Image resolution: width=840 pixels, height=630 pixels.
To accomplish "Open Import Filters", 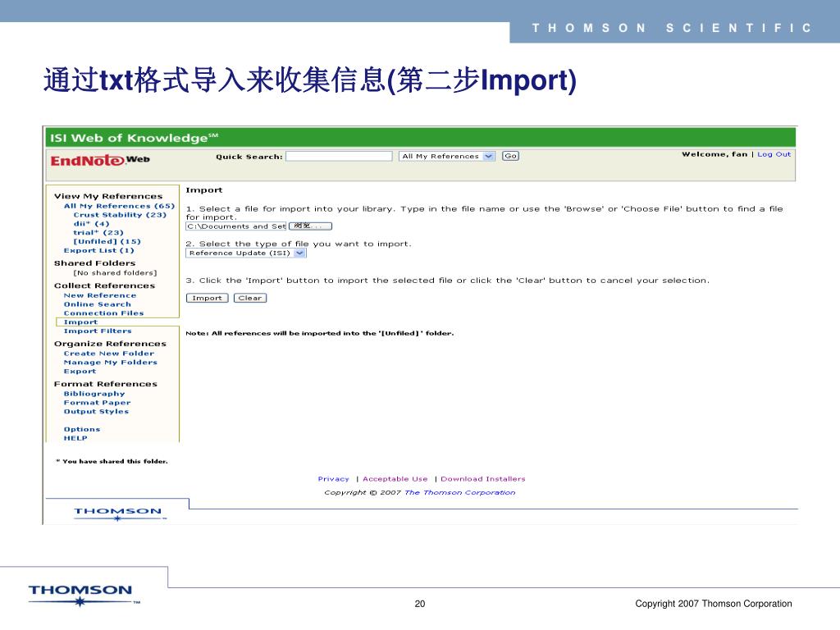I will 98,331.
